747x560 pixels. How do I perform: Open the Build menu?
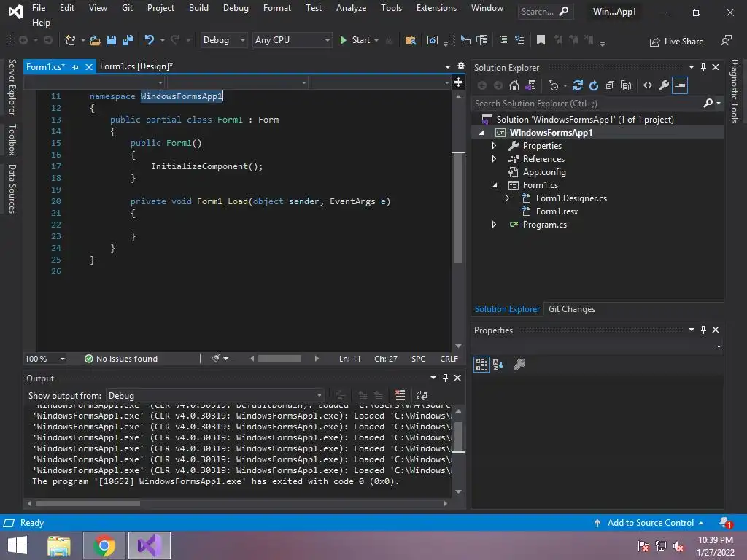pyautogui.click(x=198, y=8)
